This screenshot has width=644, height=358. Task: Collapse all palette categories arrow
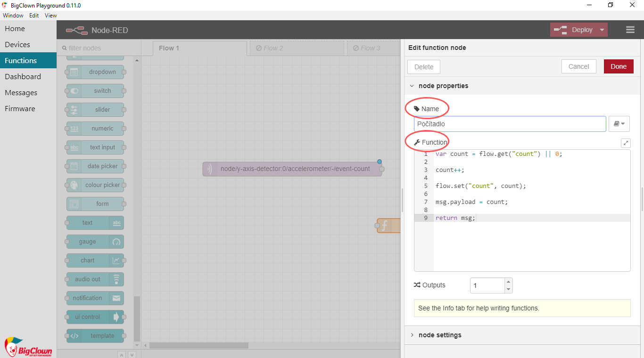(x=121, y=355)
